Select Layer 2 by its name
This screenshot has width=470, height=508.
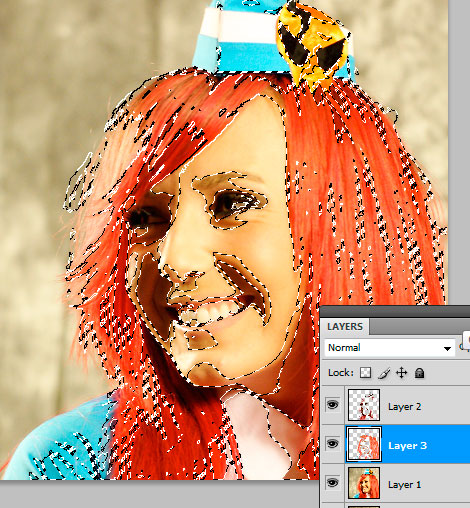(x=404, y=407)
